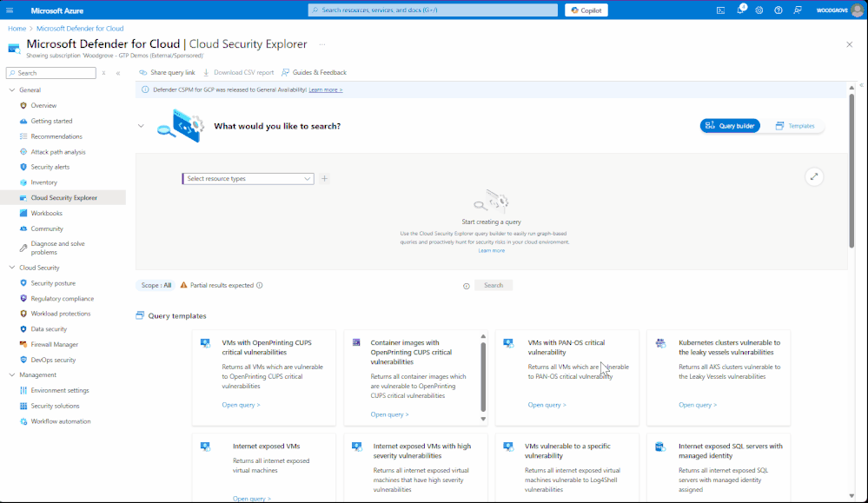This screenshot has height=503, width=868.
Task: Go to Home breadcrumb
Action: 17,28
